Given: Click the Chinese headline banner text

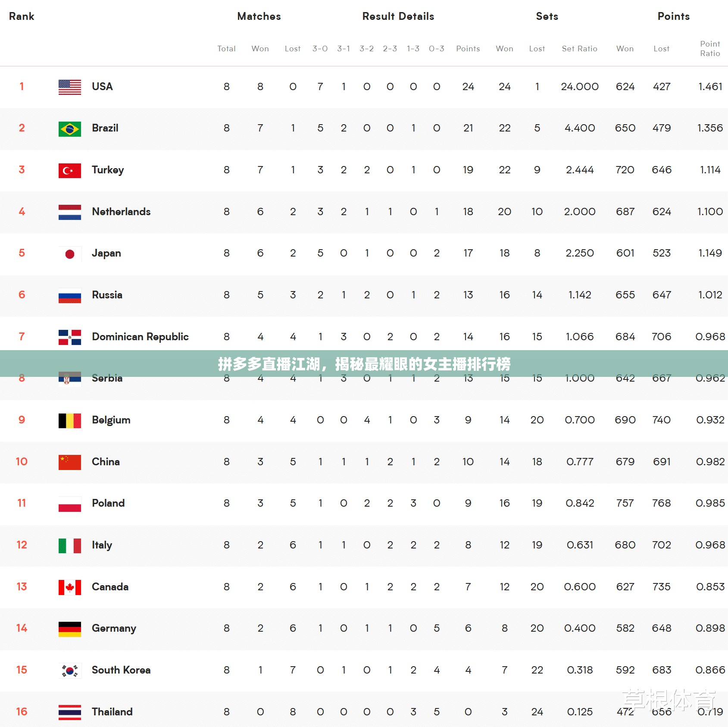Looking at the screenshot, I should 364,364.
